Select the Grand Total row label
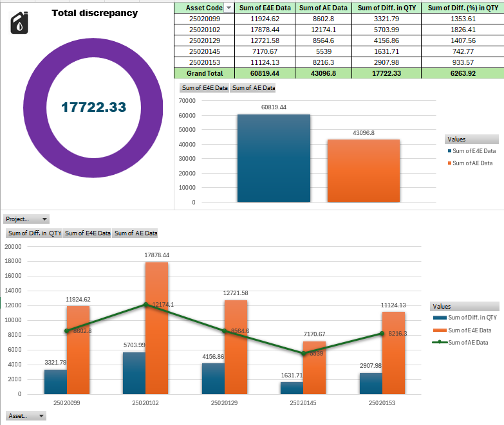 (x=205, y=73)
